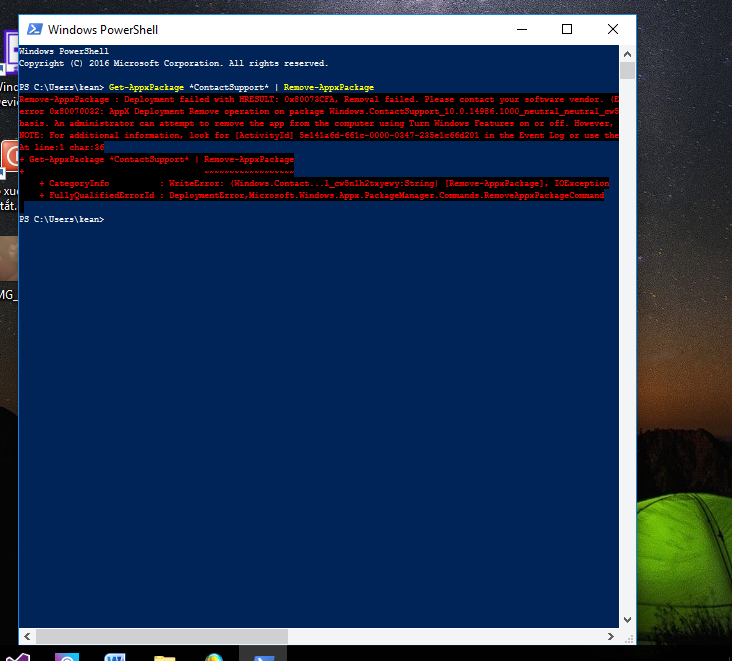Screen dimensions: 732x661
Task: Click the 'NOTE: For additional information' line
Action: pyautogui.click(x=319, y=135)
